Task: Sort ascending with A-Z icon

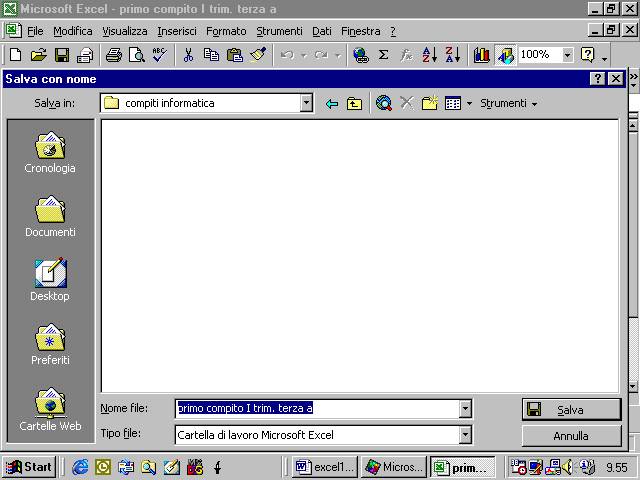Action: coord(429,54)
